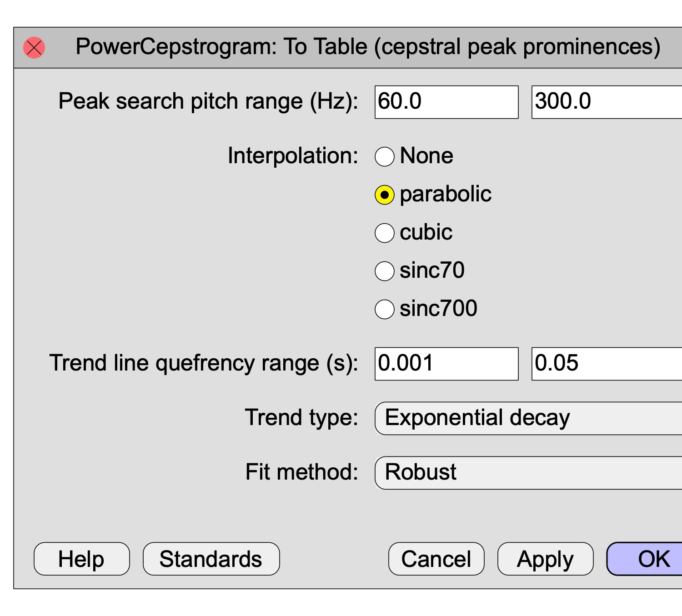The image size is (682, 616).
Task: Select the None interpolation option
Action: [385, 157]
